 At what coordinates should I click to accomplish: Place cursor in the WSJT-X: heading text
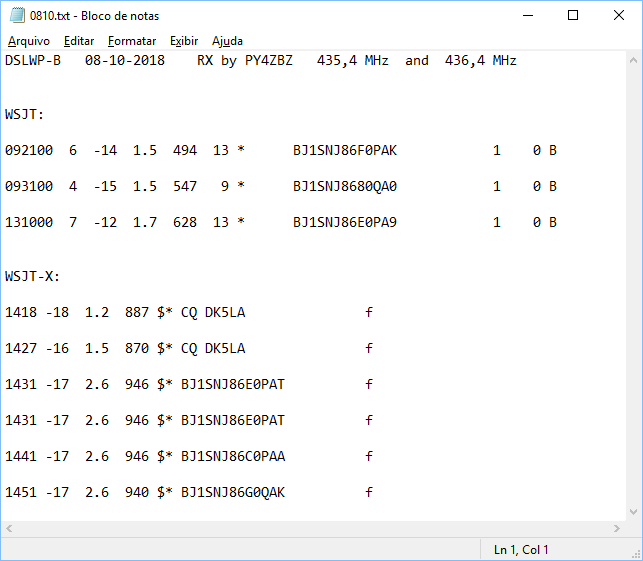32,276
